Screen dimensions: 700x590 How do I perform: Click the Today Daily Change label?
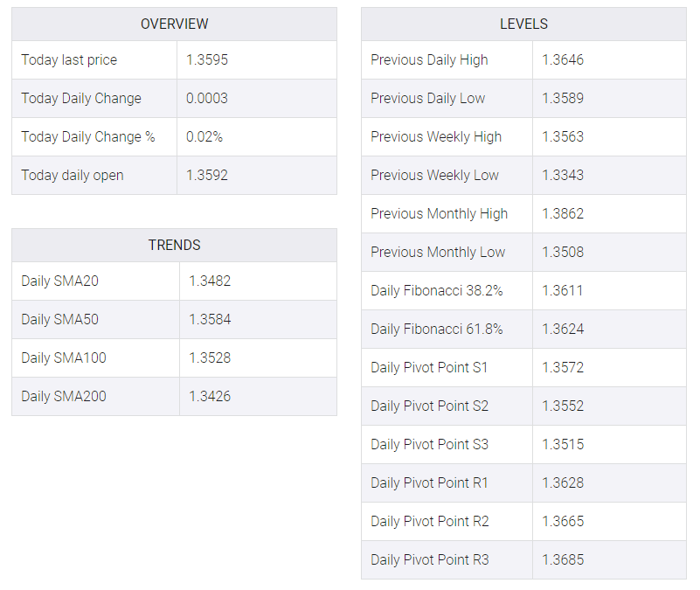[81, 98]
